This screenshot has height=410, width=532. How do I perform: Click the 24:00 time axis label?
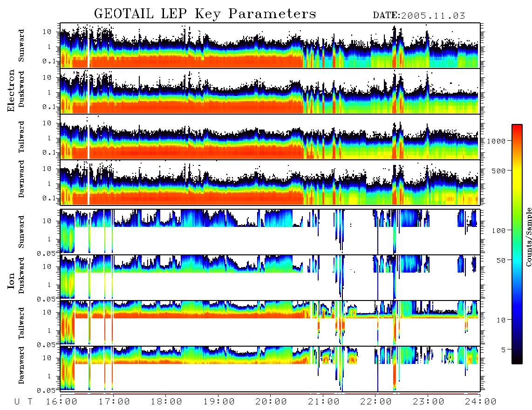481,402
